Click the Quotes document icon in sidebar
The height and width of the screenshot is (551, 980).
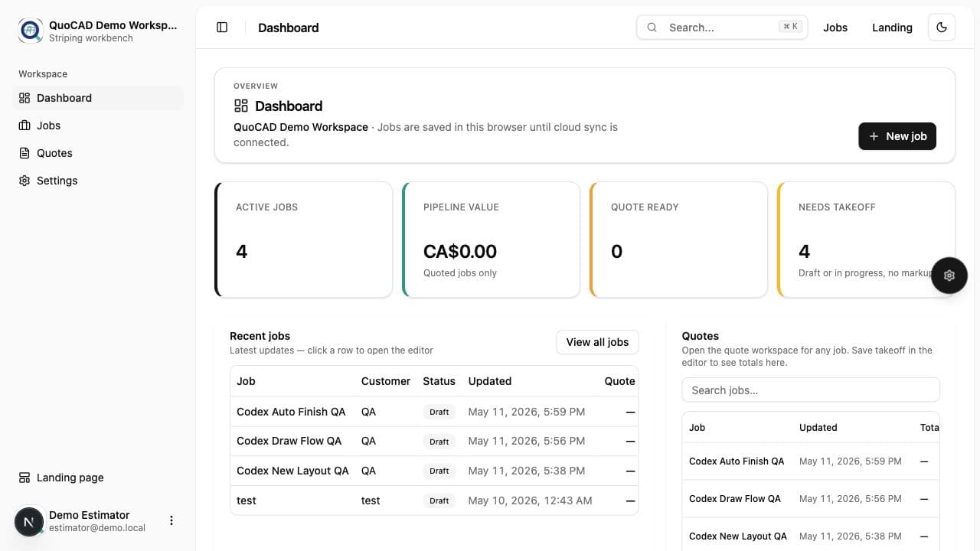click(x=24, y=153)
